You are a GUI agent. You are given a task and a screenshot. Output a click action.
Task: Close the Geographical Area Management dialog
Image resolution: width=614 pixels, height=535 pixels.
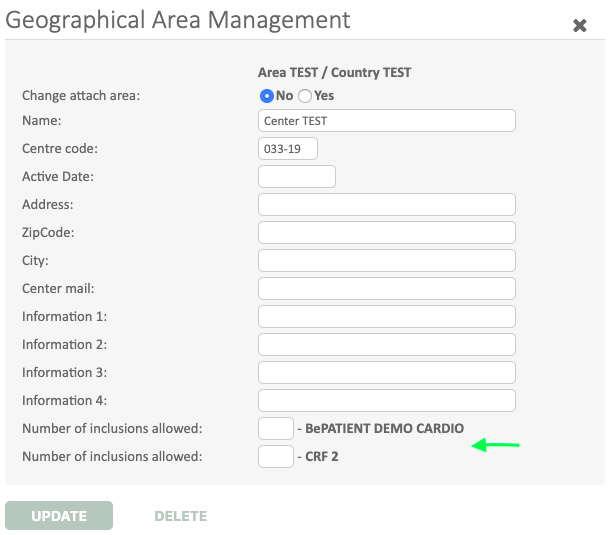[579, 26]
